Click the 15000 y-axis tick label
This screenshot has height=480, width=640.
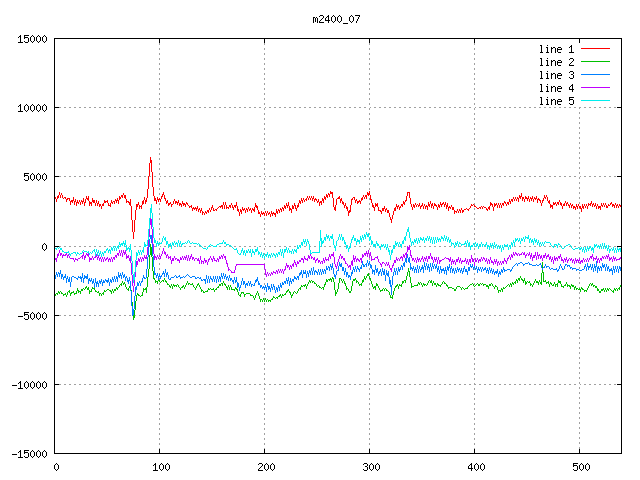(32, 39)
